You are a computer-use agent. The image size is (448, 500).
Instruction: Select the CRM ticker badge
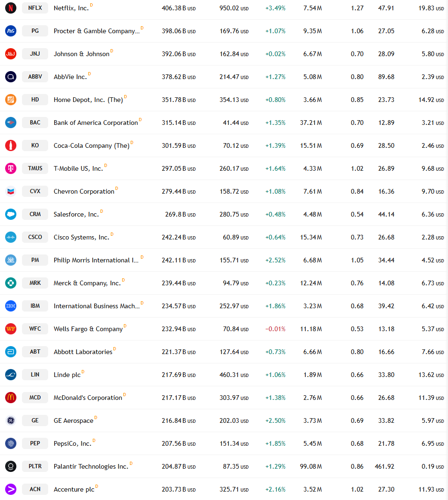tap(35, 214)
